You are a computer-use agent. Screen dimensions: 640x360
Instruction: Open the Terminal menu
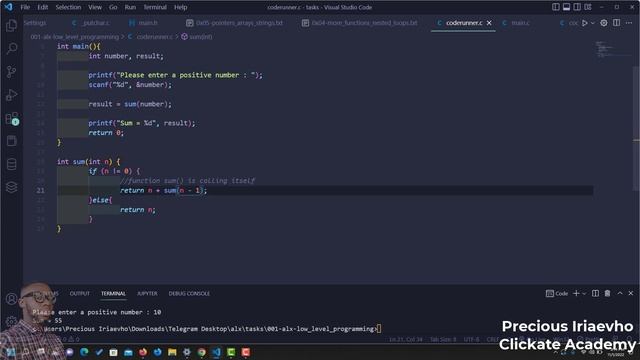coord(155,7)
